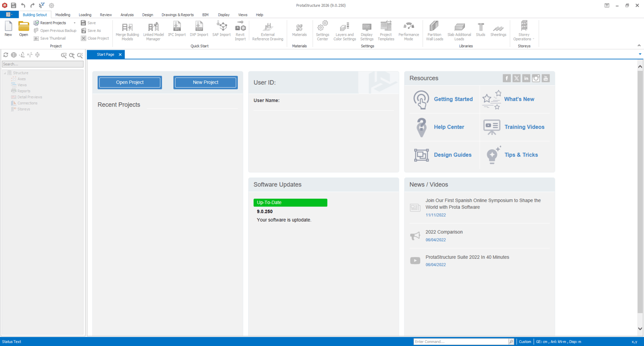Image resolution: width=644 pixels, height=346 pixels.
Task: Open the document tab list dropdown arrow
Action: (640, 55)
